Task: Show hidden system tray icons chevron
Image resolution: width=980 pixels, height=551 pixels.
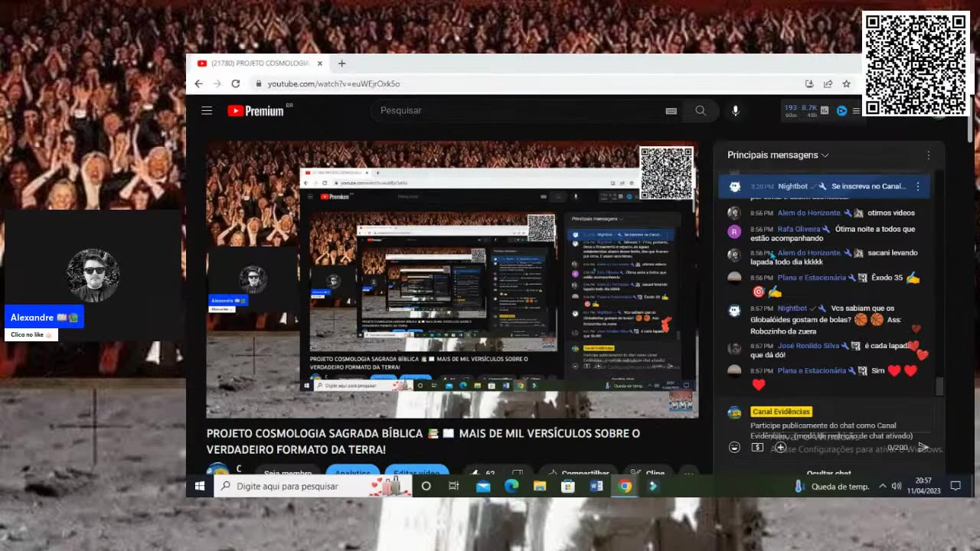Action: [x=882, y=486]
